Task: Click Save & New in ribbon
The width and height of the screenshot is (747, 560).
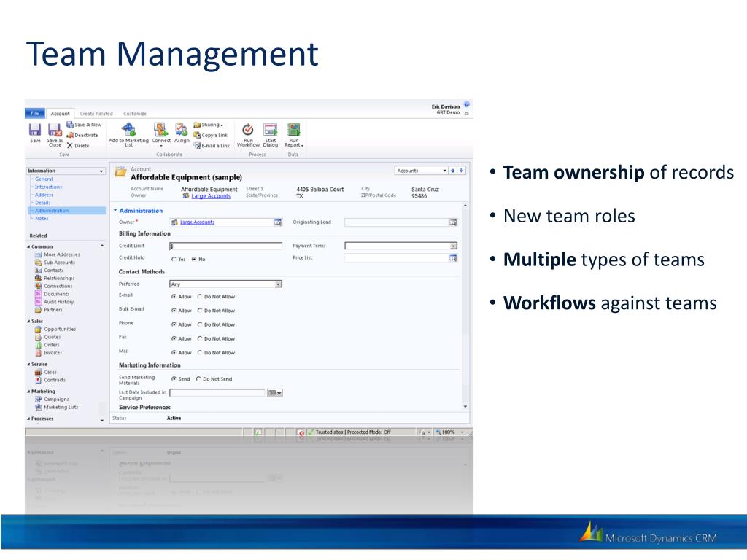Action: (x=84, y=125)
